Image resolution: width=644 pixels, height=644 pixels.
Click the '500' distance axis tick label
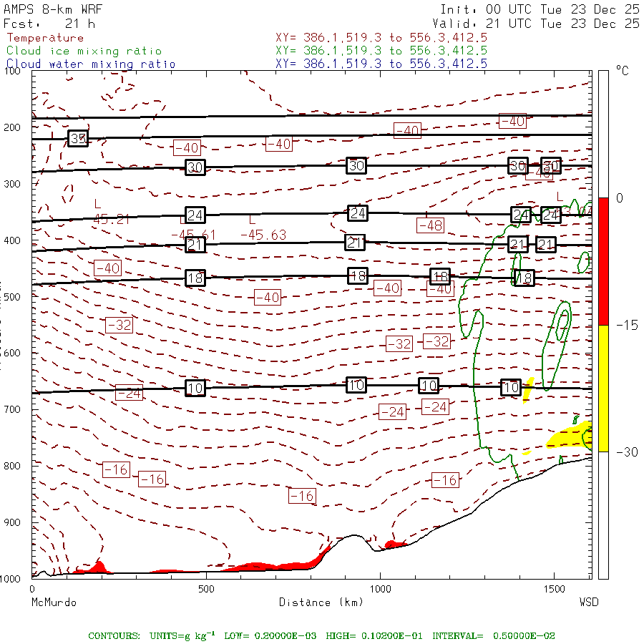[x=206, y=590]
